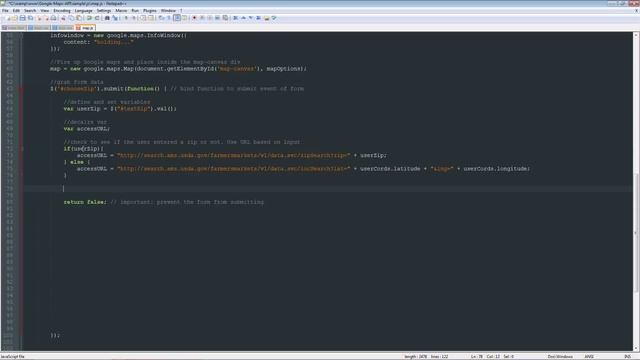Collapse the if(userZip) code block fold
The width and height of the screenshot is (640, 360).
pyautogui.click(x=22, y=149)
